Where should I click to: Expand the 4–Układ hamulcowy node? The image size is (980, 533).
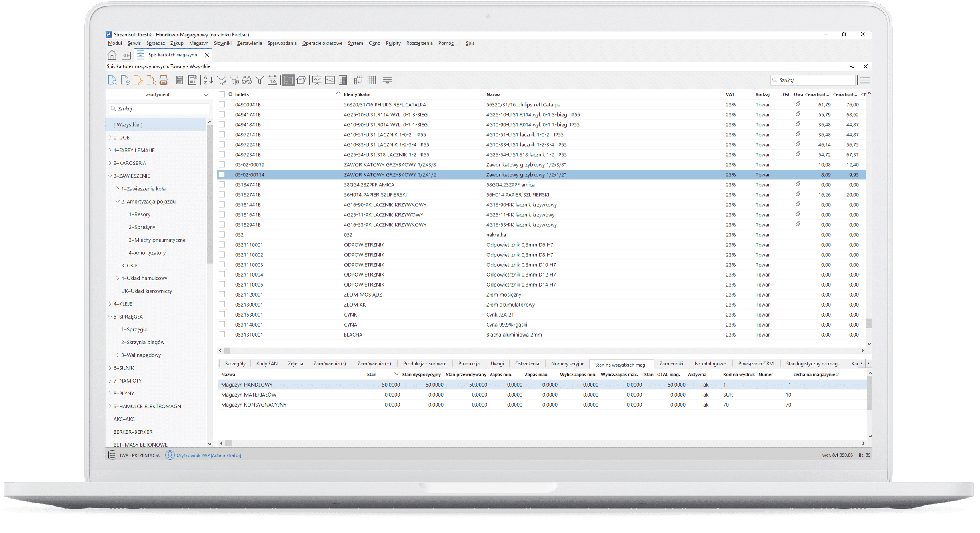[118, 278]
